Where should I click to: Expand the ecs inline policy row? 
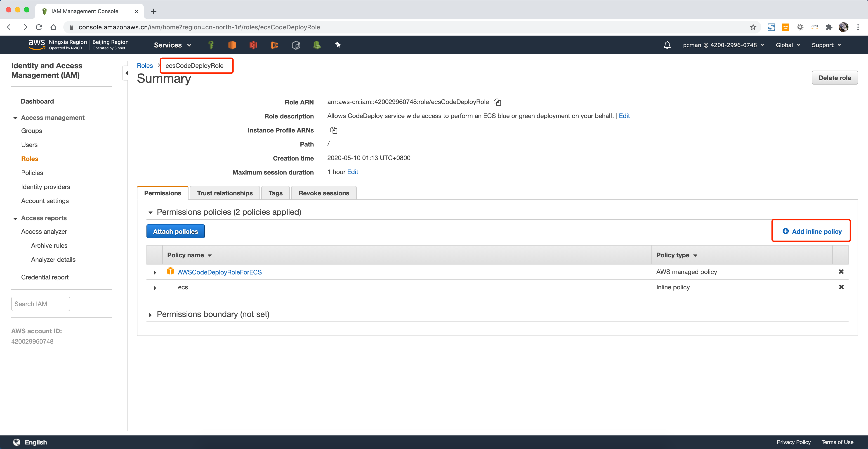pos(155,288)
